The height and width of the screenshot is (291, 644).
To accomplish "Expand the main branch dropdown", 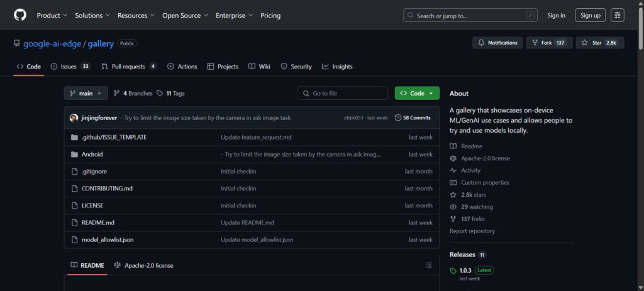I will click(86, 93).
